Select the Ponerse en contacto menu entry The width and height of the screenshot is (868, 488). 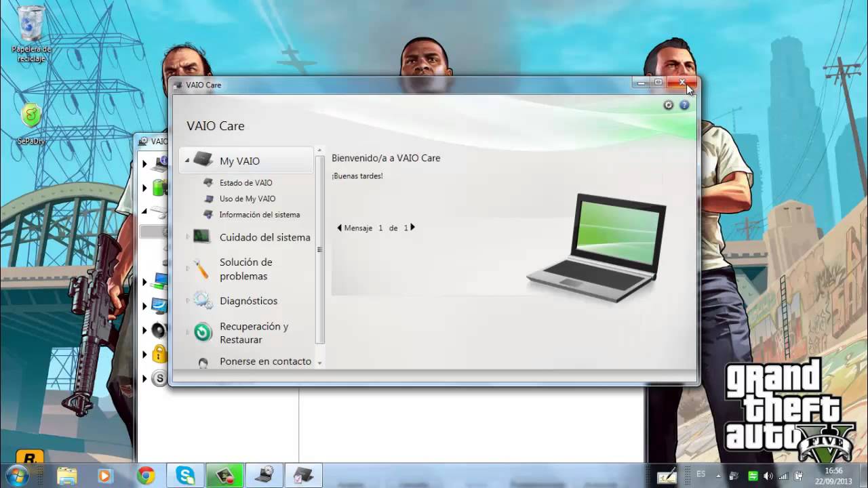click(265, 361)
